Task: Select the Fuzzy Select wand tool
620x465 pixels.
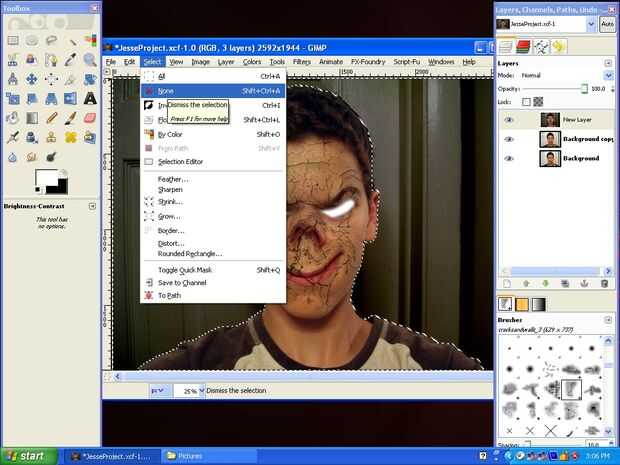Action: 70,40
